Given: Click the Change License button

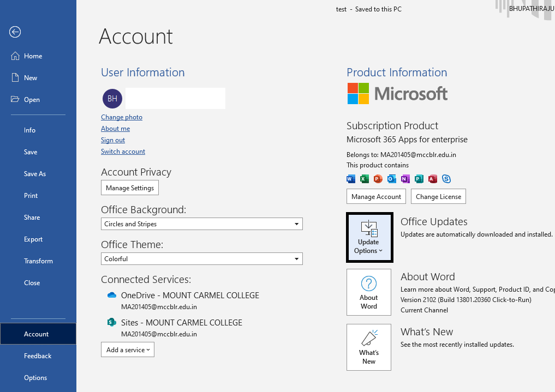Looking at the screenshot, I should click(438, 196).
